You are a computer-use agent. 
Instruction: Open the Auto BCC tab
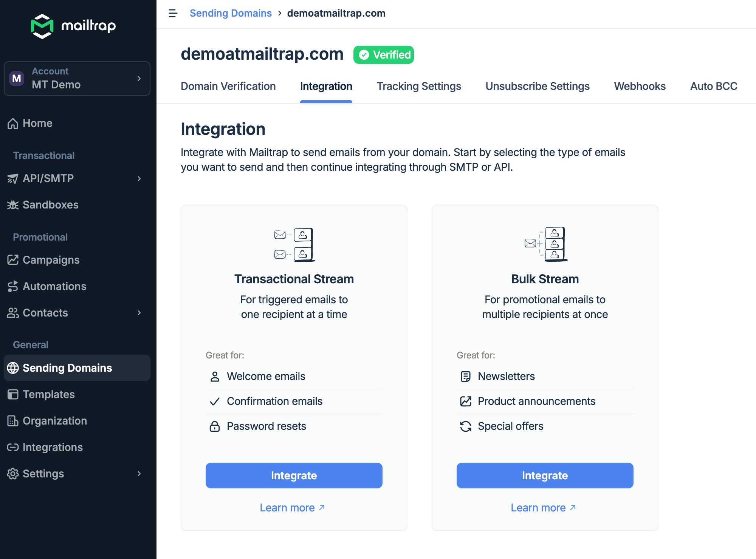[x=714, y=86]
